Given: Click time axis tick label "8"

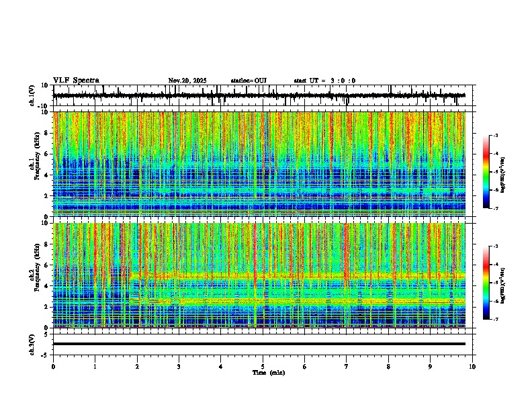Looking at the screenshot, I should point(388,367).
